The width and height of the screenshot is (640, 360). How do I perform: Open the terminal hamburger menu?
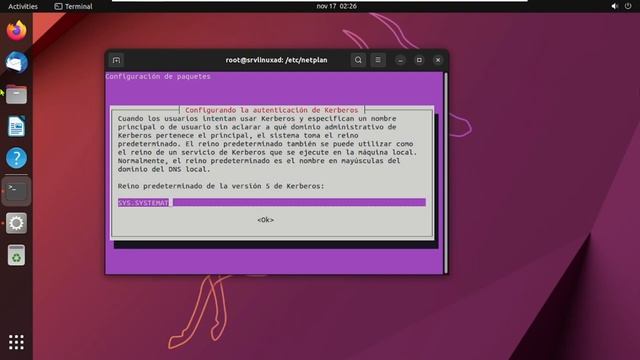pos(378,60)
